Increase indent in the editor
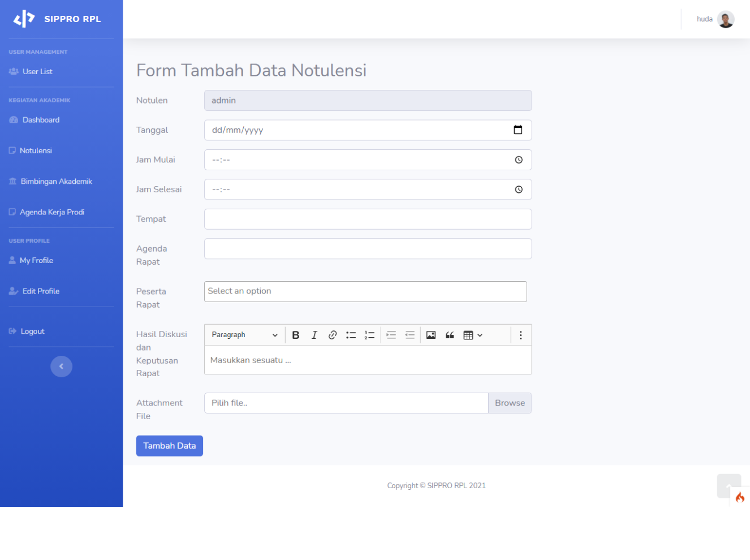Screen dimensions: 750x560 pos(391,335)
